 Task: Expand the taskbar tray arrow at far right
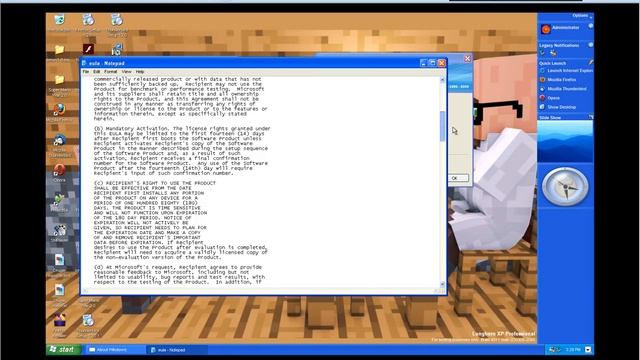pos(588,350)
